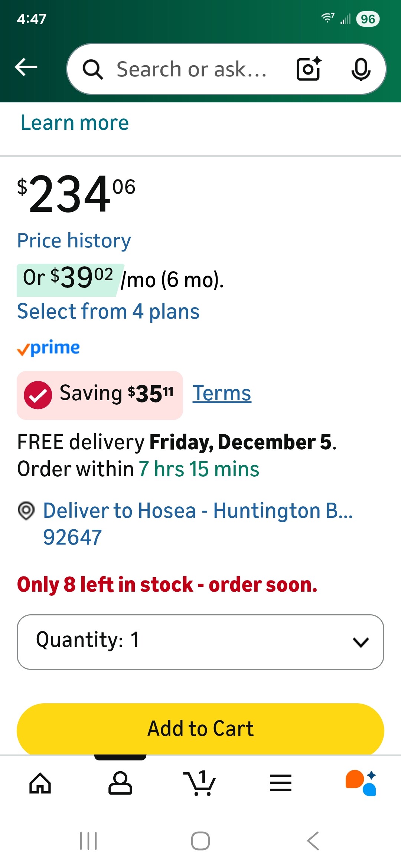The height and width of the screenshot is (868, 401).
Task: Toggle the Saving $35.11 coupon checkmark
Action: point(38,395)
